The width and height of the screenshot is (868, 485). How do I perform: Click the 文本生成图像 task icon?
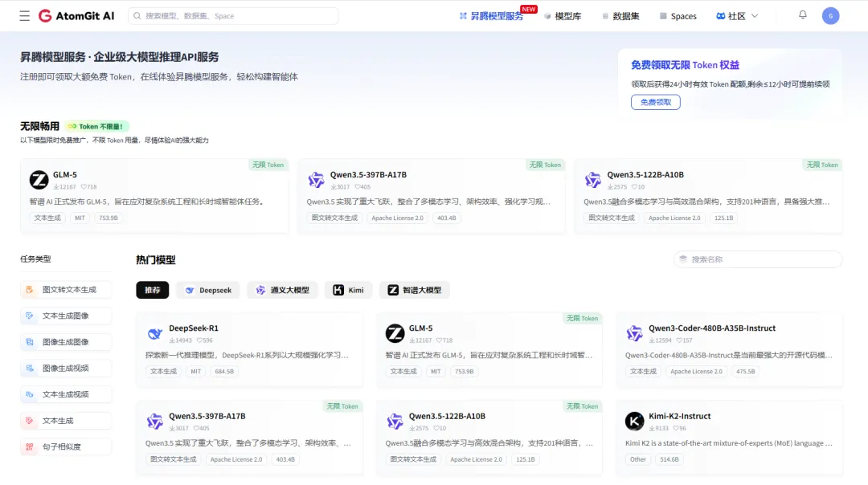(x=30, y=316)
